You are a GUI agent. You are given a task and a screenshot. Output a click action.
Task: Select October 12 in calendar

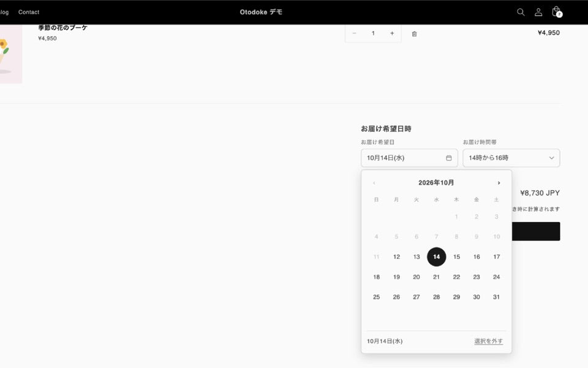(x=396, y=257)
